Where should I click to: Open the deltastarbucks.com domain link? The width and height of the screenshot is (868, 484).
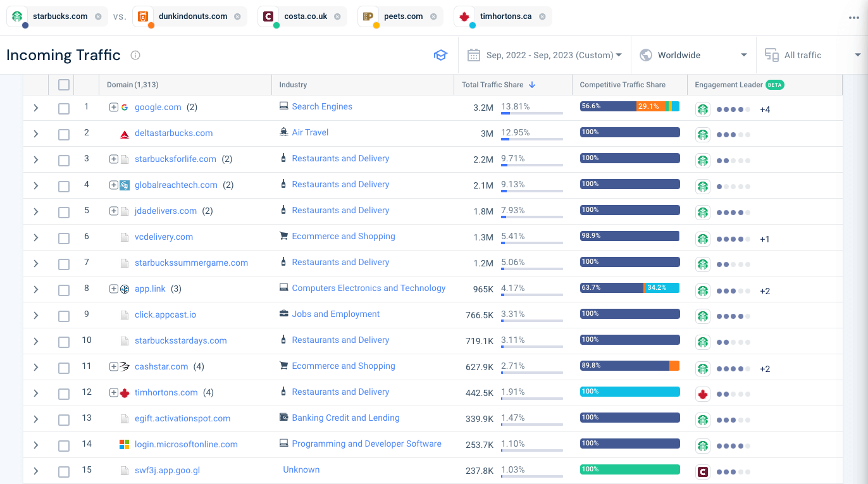[x=173, y=133]
